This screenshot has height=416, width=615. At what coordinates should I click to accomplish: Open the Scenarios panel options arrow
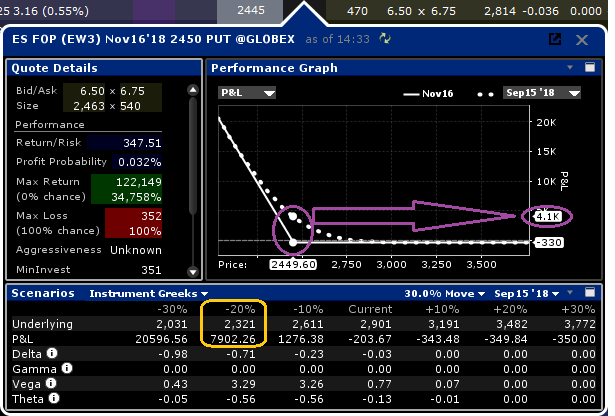click(x=570, y=292)
